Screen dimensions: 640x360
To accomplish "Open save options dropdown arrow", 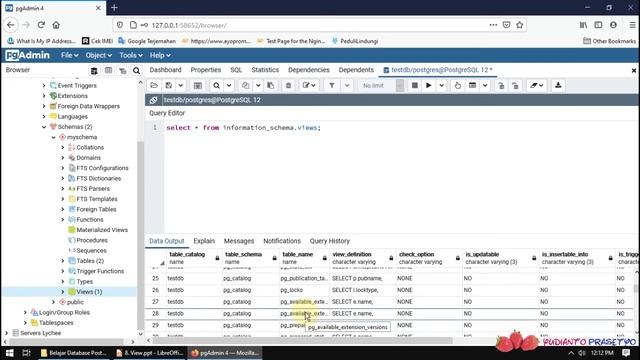I will tap(180, 85).
